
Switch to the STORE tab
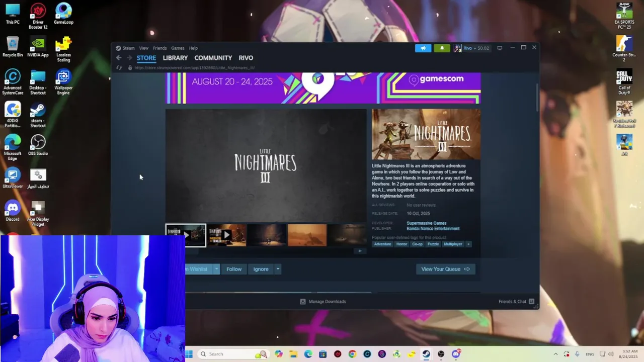pos(146,58)
